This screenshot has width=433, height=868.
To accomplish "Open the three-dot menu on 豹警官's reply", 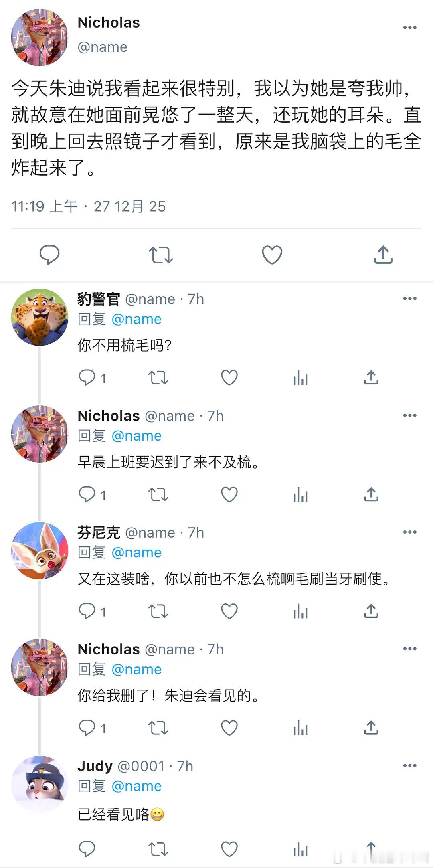I will [410, 298].
